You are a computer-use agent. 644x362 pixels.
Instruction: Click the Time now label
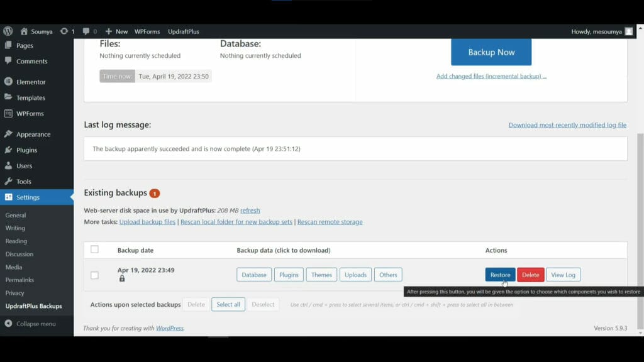(x=117, y=76)
